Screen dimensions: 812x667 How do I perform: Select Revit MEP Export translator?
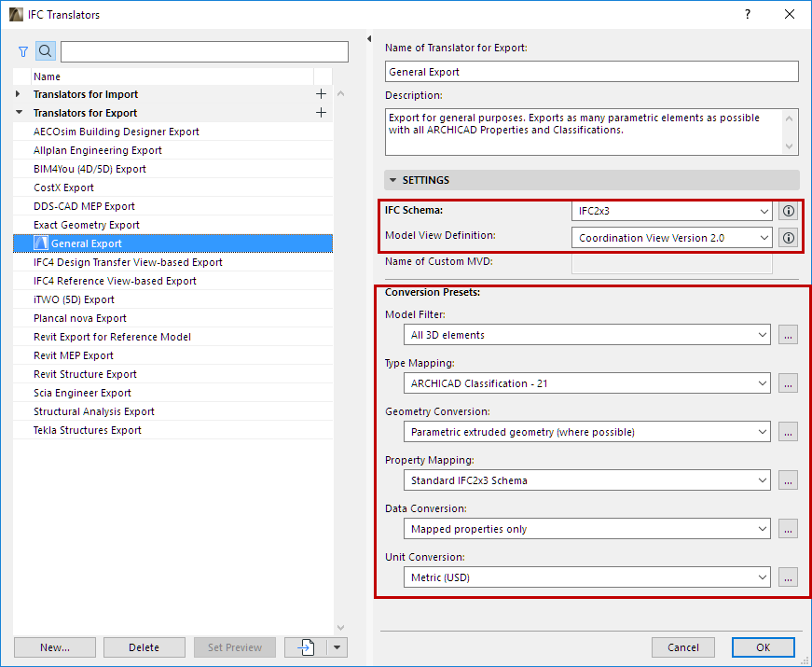coord(172,355)
